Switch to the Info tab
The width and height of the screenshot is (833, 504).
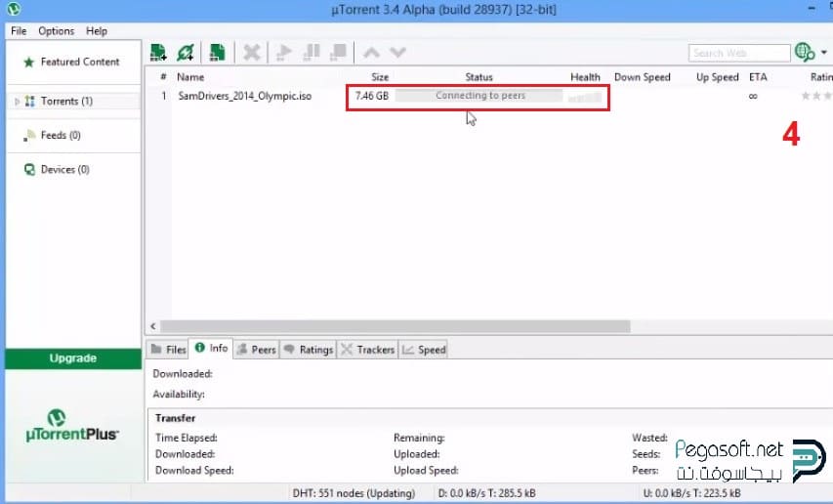(212, 349)
